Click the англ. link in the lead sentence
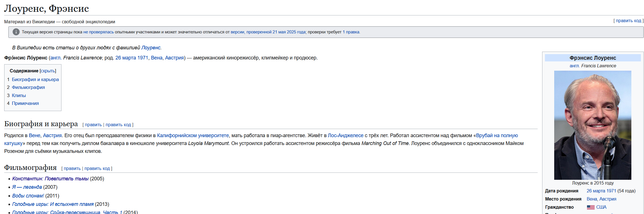The height and width of the screenshot is (214, 644). point(56,58)
